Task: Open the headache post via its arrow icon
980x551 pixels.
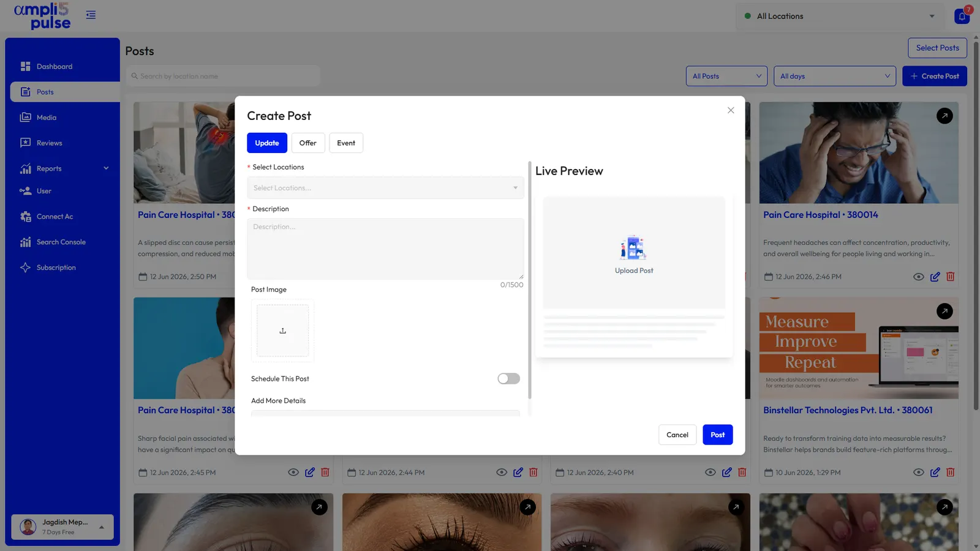Action: pos(944,116)
